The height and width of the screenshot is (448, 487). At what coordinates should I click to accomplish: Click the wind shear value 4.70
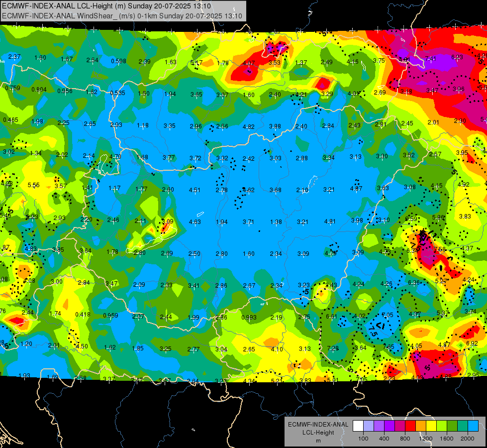[x=115, y=157]
